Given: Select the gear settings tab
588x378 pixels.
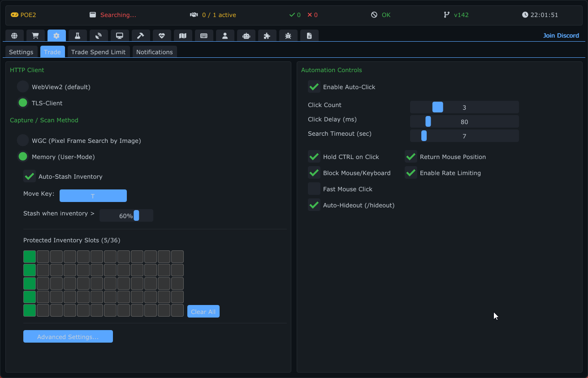Looking at the screenshot, I should click(x=56, y=36).
